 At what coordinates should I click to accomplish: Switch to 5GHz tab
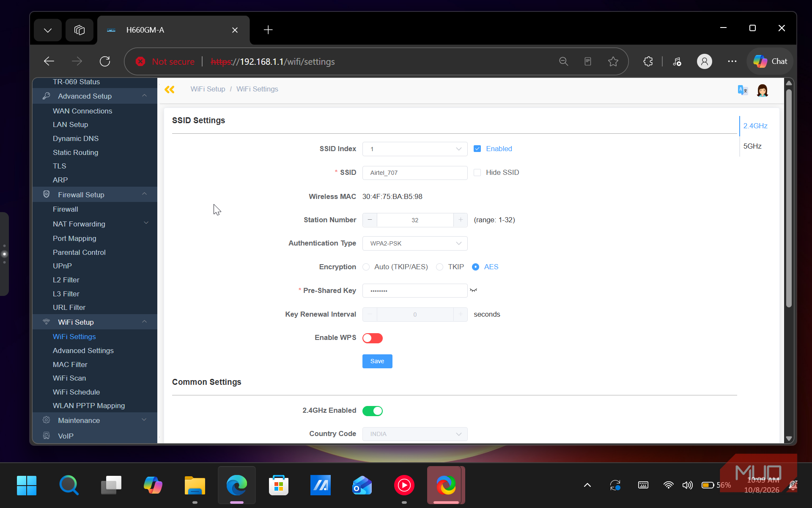pos(752,146)
